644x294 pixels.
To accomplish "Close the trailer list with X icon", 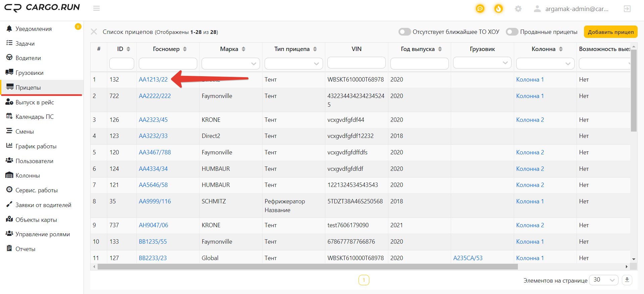I will [94, 32].
